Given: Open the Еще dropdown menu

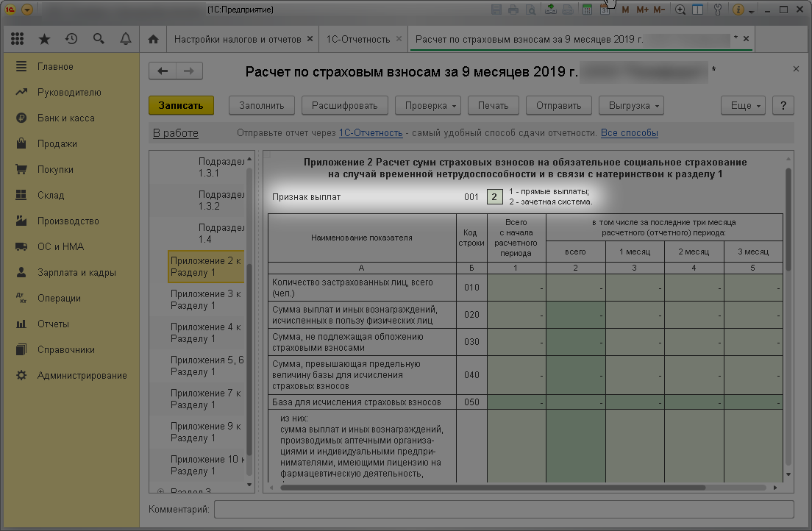Looking at the screenshot, I should point(743,106).
